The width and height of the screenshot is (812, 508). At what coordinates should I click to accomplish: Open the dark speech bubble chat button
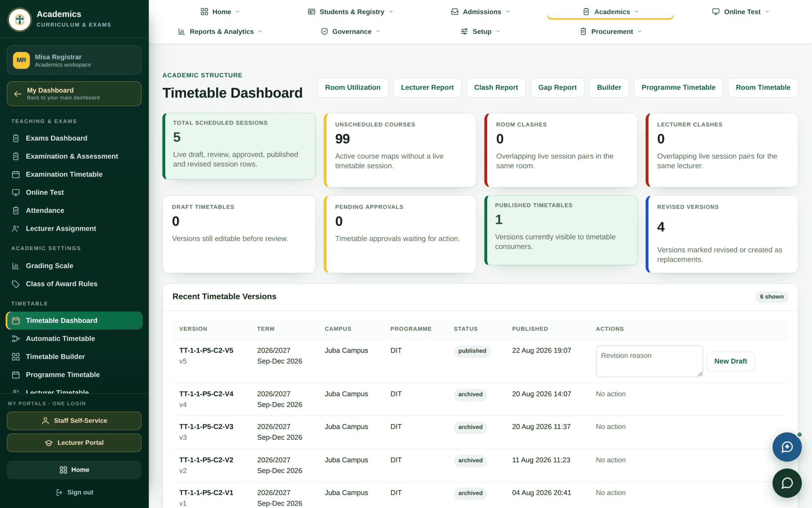(x=787, y=483)
